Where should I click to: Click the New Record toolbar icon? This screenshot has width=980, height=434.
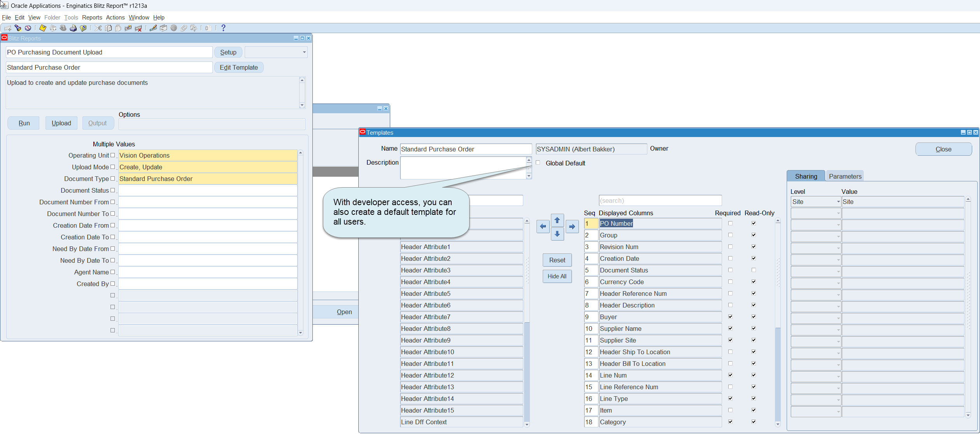tap(8, 28)
